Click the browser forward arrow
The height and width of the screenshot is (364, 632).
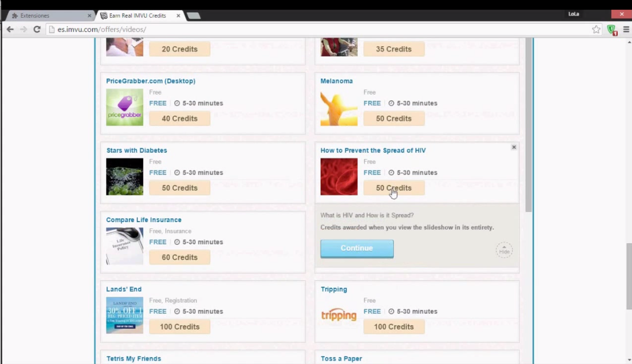tap(23, 30)
